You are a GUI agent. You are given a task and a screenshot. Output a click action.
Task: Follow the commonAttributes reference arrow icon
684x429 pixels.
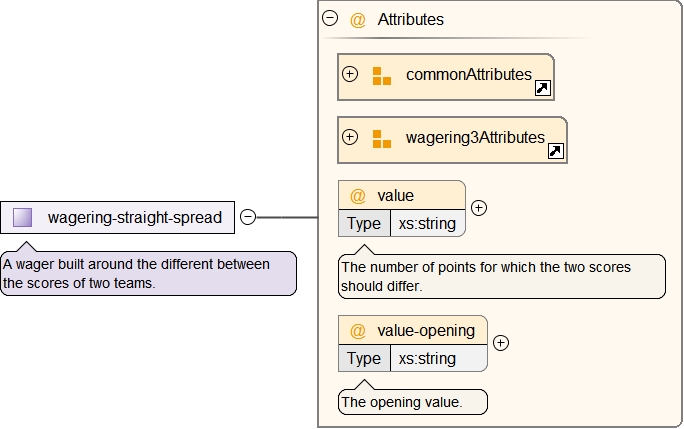click(x=542, y=88)
